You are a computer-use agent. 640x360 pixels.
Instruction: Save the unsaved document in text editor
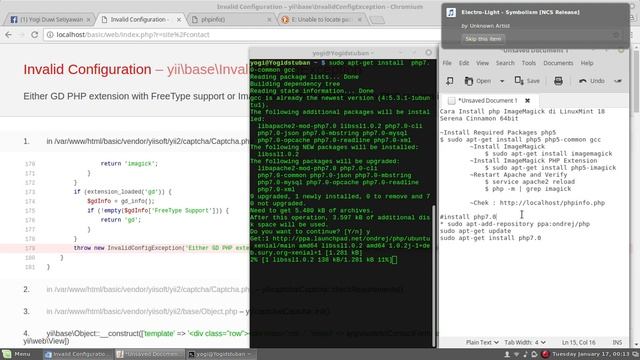(x=527, y=81)
